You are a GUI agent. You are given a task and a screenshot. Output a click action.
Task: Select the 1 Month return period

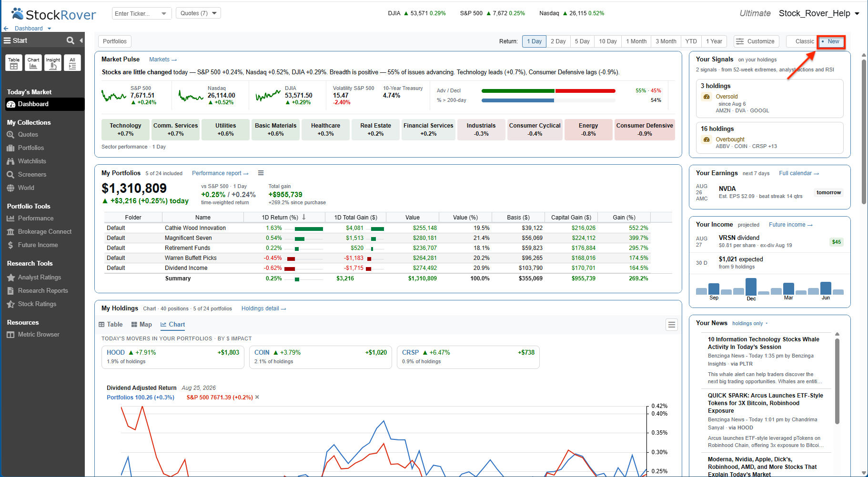636,41
